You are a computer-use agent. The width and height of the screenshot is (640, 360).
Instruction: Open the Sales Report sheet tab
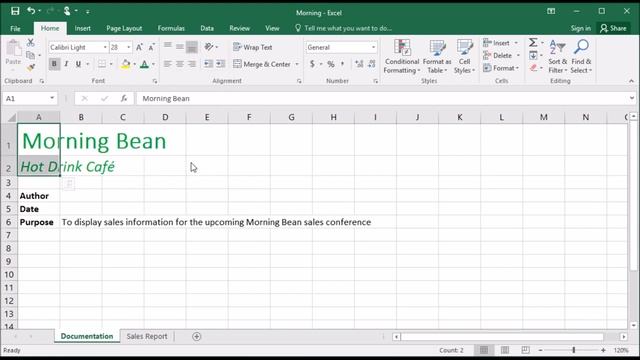(x=147, y=336)
